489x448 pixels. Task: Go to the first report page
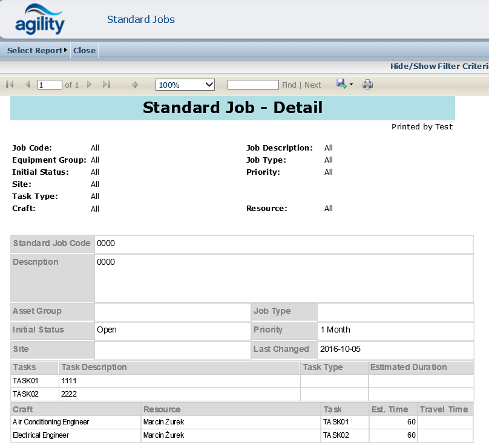click(10, 85)
